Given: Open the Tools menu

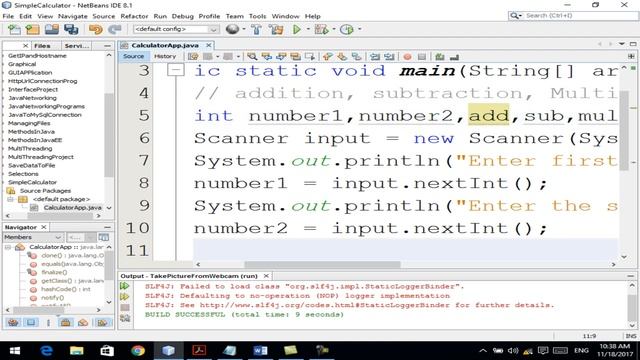Looking at the screenshot, I should (257, 16).
